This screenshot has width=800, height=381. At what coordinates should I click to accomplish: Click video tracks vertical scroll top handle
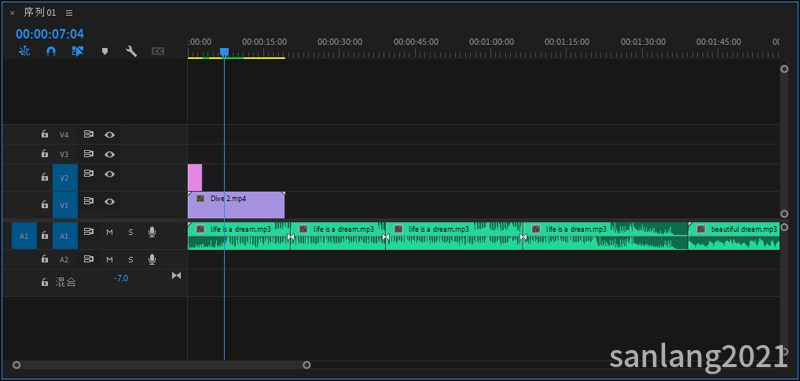[784, 69]
